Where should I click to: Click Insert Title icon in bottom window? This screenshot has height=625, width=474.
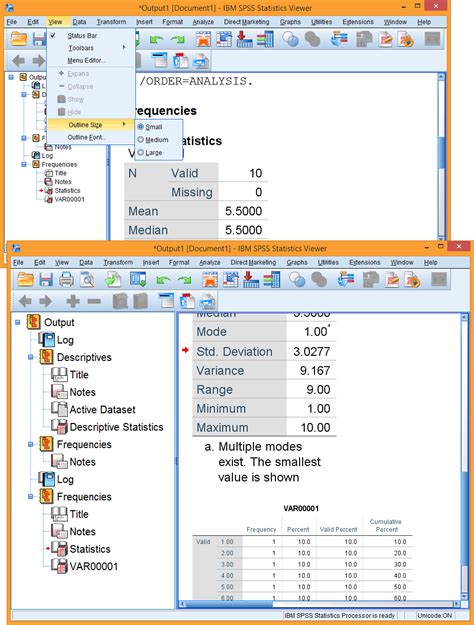[x=187, y=301]
